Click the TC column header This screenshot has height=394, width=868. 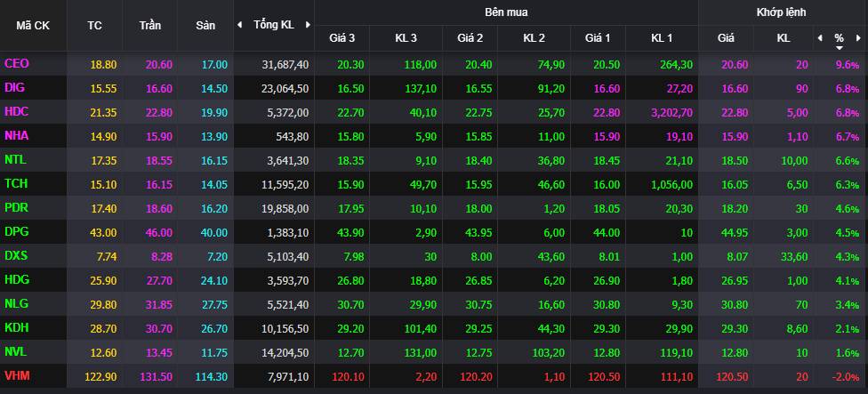(95, 25)
